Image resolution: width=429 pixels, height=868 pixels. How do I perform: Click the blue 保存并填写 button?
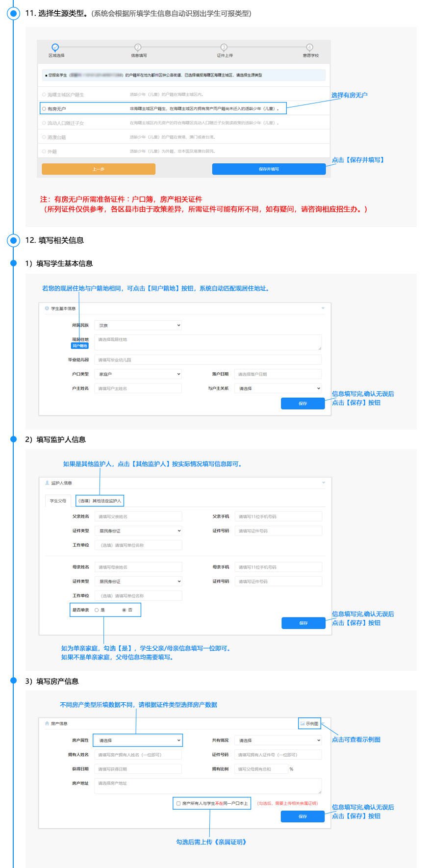[x=269, y=169]
